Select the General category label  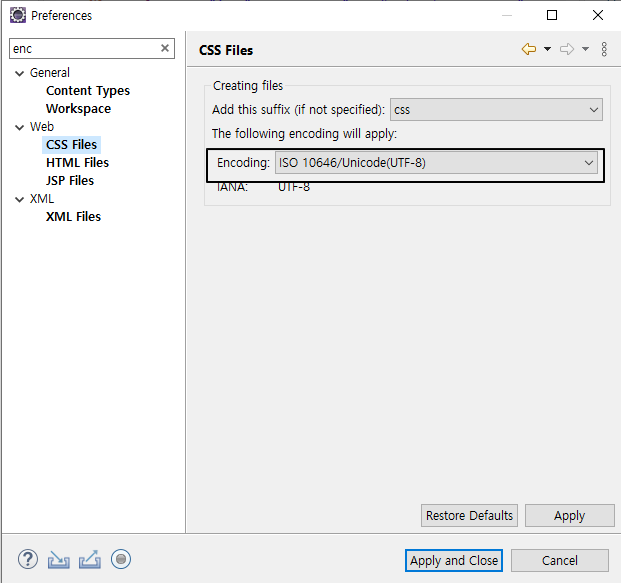pos(50,73)
